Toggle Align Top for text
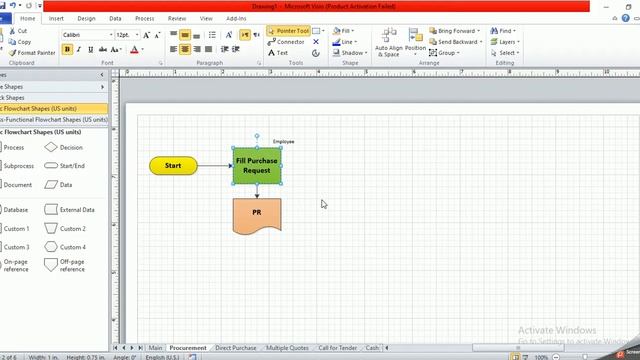This screenshot has width=640, height=360. click(x=173, y=35)
